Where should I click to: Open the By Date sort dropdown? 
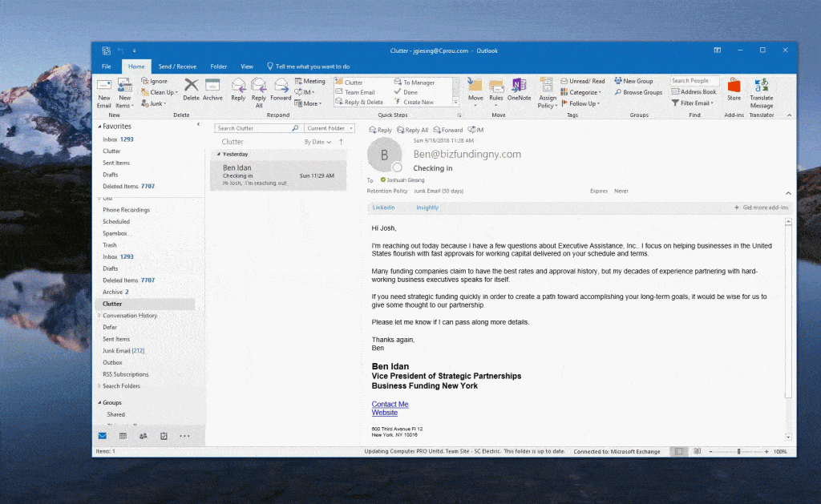(317, 142)
